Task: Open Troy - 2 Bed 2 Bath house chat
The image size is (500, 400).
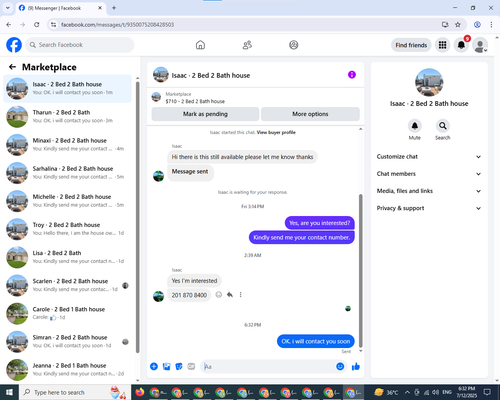Action: (67, 229)
